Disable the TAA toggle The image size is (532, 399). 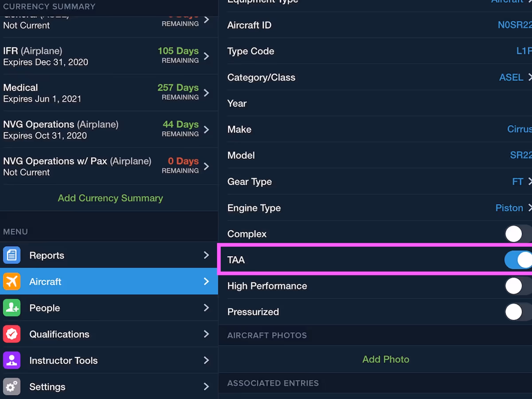[518, 260]
